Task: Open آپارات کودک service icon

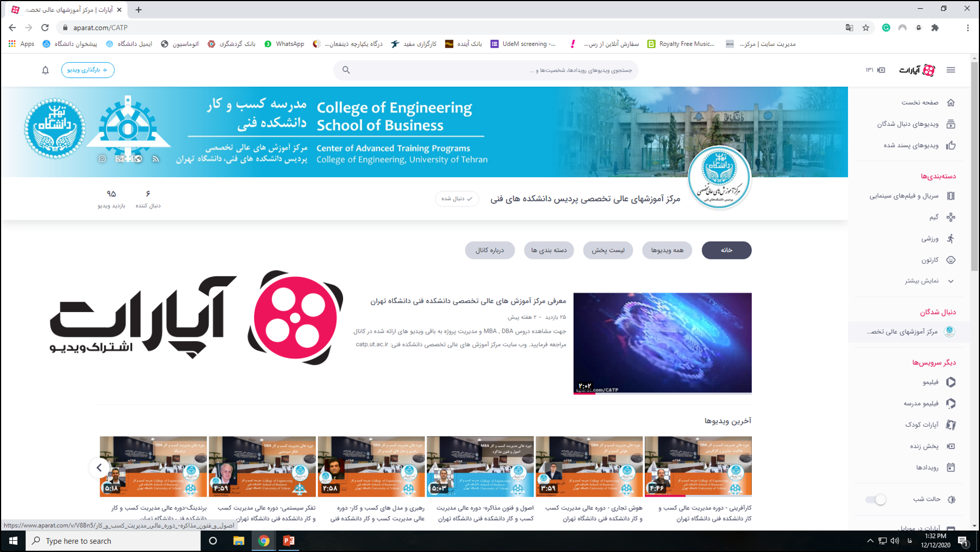Action: click(951, 424)
